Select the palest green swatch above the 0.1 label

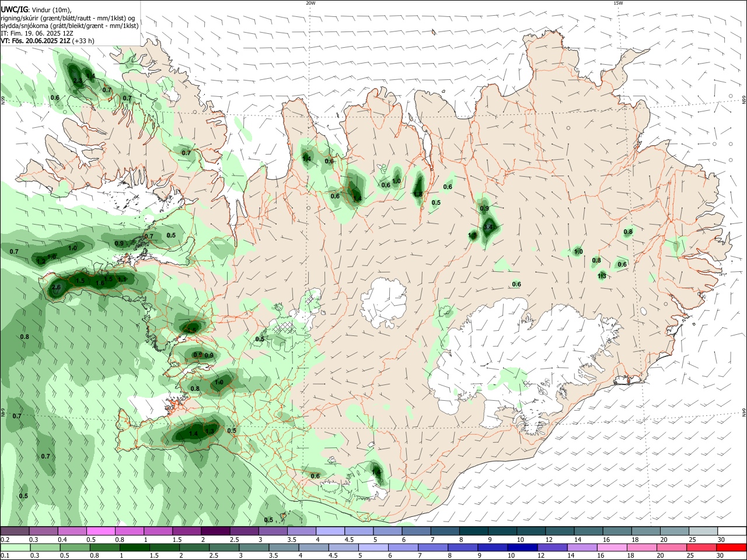[15, 548]
